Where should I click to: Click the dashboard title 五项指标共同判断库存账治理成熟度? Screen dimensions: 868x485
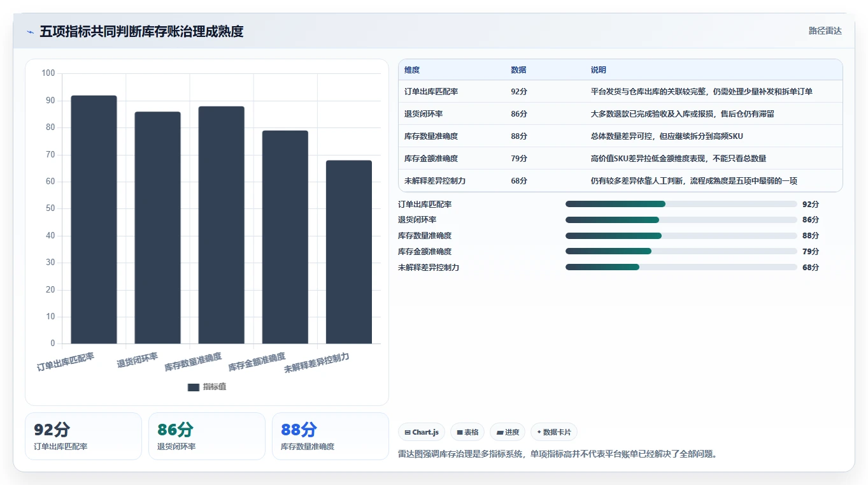coord(141,31)
